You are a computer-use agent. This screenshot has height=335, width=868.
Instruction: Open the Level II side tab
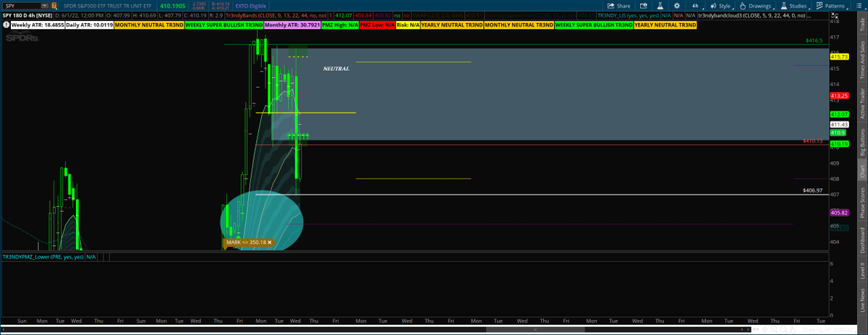click(x=861, y=271)
